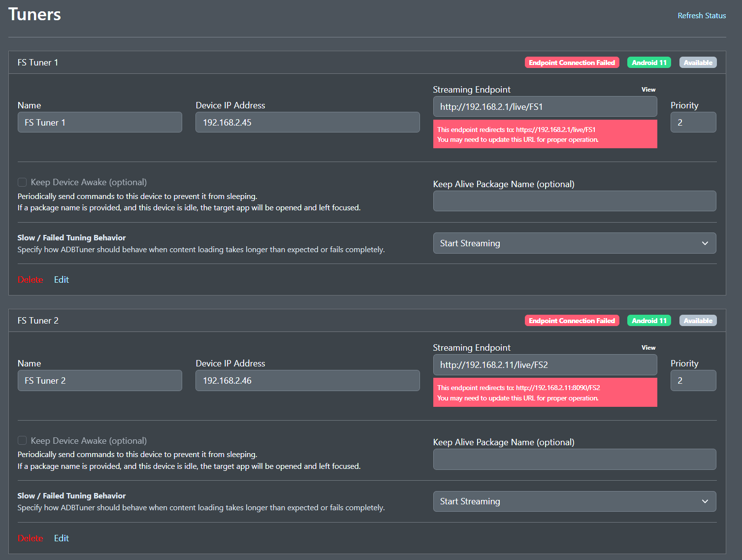Click Device IP Address field showing 192.168.2.45

[x=307, y=123]
